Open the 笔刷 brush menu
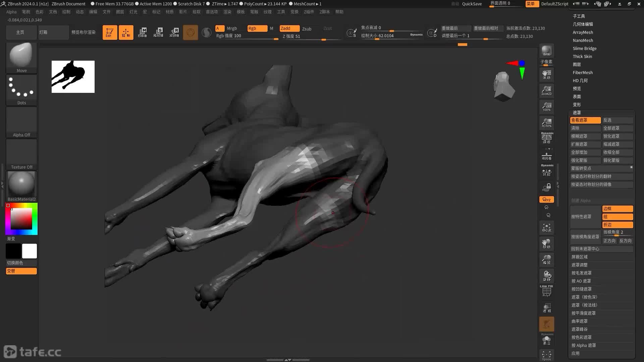The image size is (644, 362). coord(26,12)
